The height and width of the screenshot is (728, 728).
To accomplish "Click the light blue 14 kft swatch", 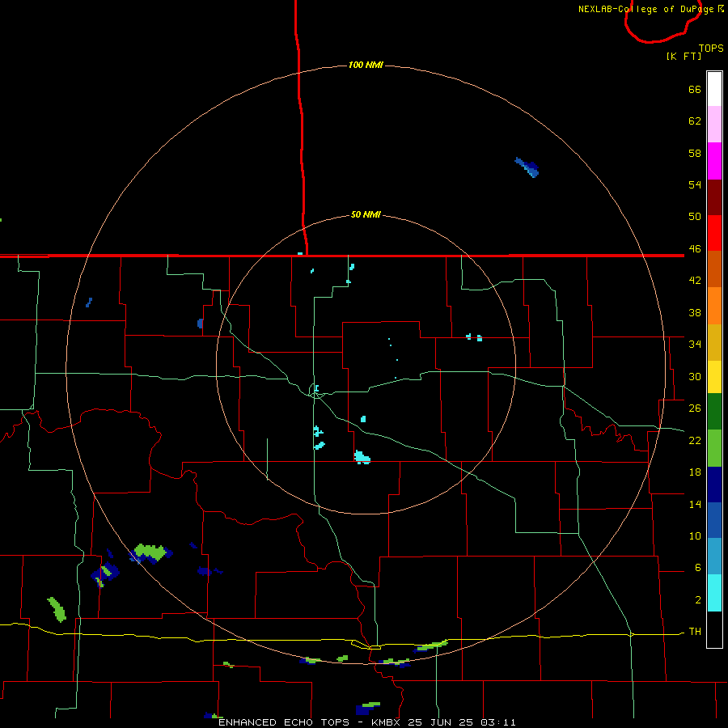I will pos(714,557).
